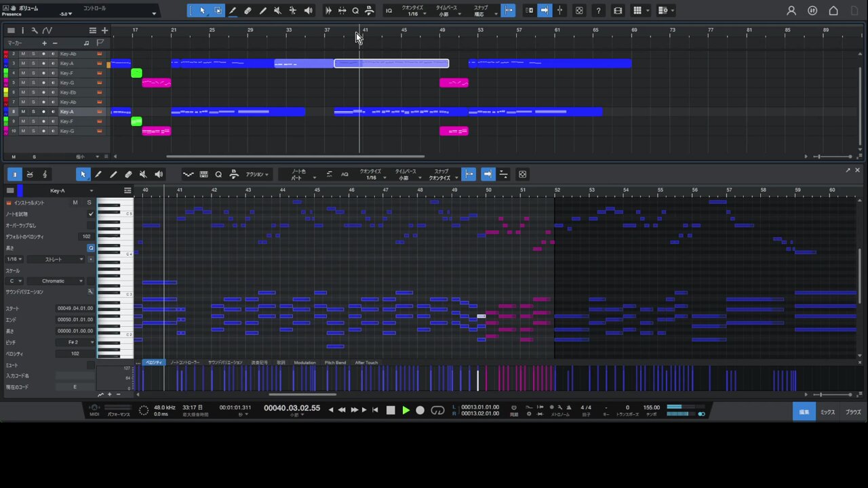Click the arrangement horizontal scrollbar
The width and height of the screenshot is (868, 488).
click(x=295, y=157)
